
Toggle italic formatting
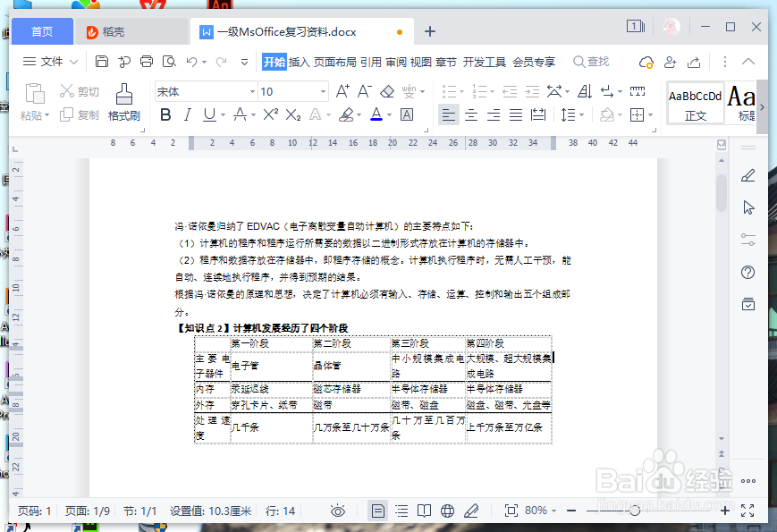[186, 114]
